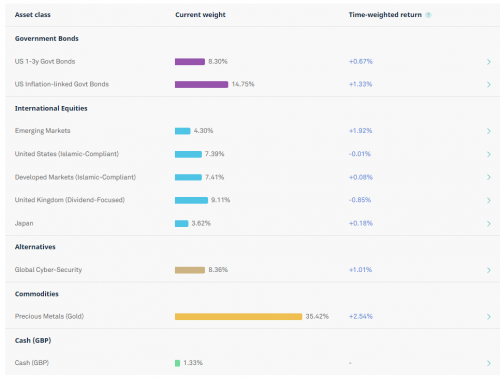
Task: Click the +1.92% return value
Action: [x=360, y=131]
